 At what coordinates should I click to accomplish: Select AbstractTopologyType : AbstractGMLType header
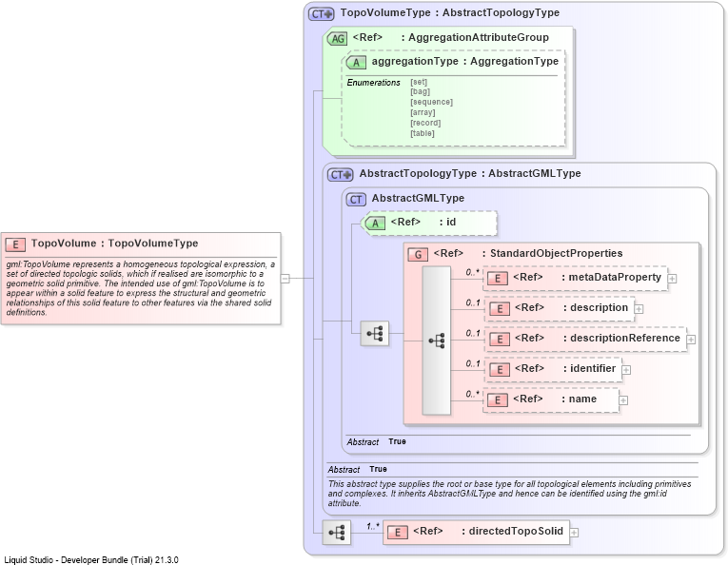470,173
